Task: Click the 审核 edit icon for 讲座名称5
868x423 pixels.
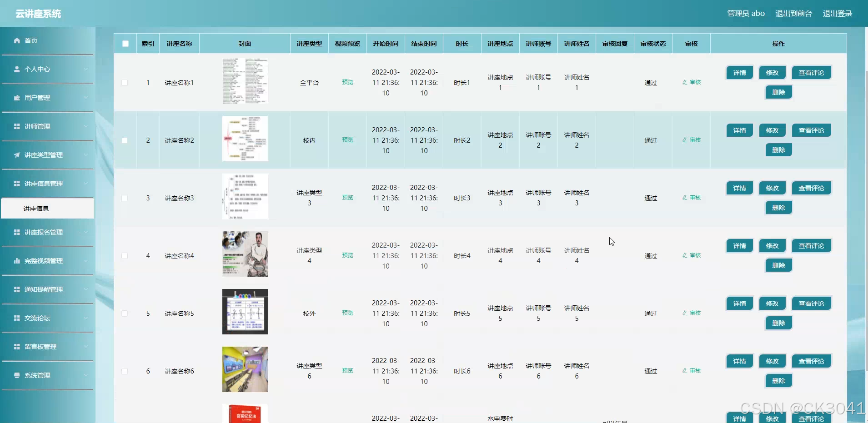Action: [x=685, y=313]
